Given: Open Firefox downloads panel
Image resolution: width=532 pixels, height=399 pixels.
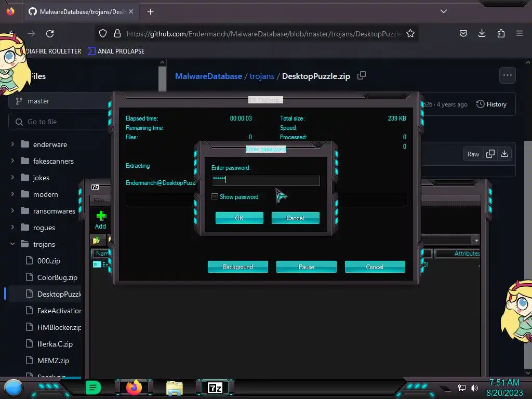Looking at the screenshot, I should (x=482, y=33).
